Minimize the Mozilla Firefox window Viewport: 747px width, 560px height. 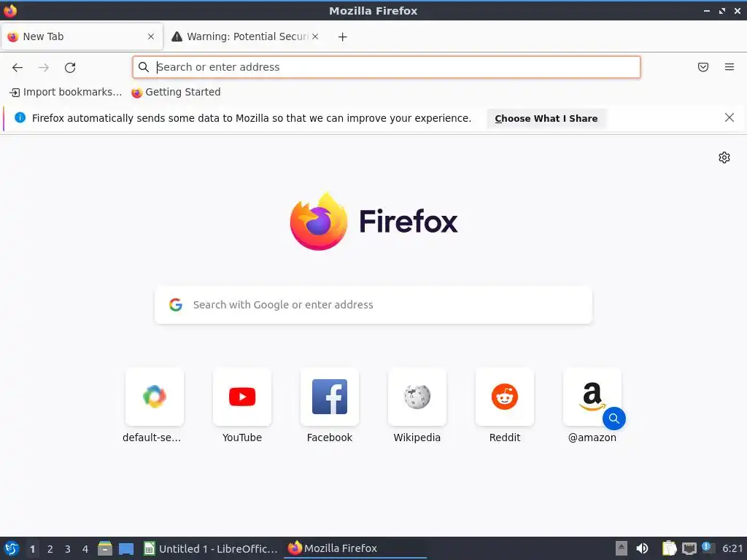coord(707,10)
